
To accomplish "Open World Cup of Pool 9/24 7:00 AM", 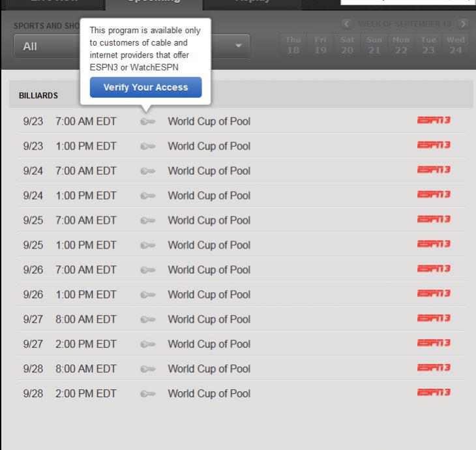I will (209, 171).
